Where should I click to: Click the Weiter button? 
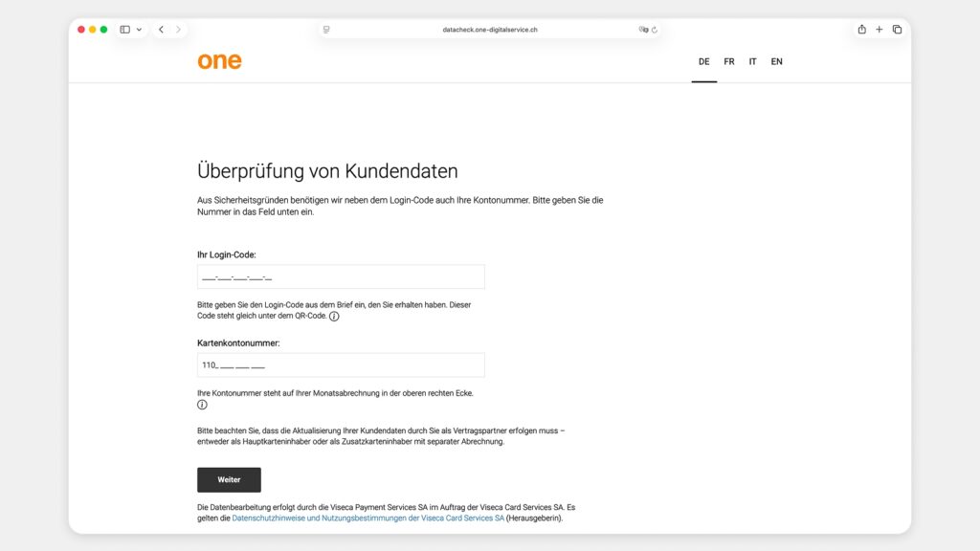pos(229,480)
